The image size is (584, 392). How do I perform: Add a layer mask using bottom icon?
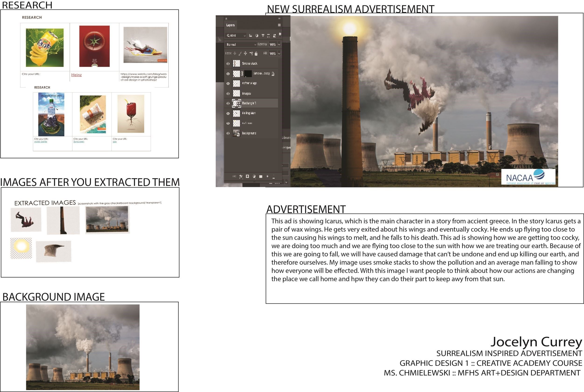(247, 176)
